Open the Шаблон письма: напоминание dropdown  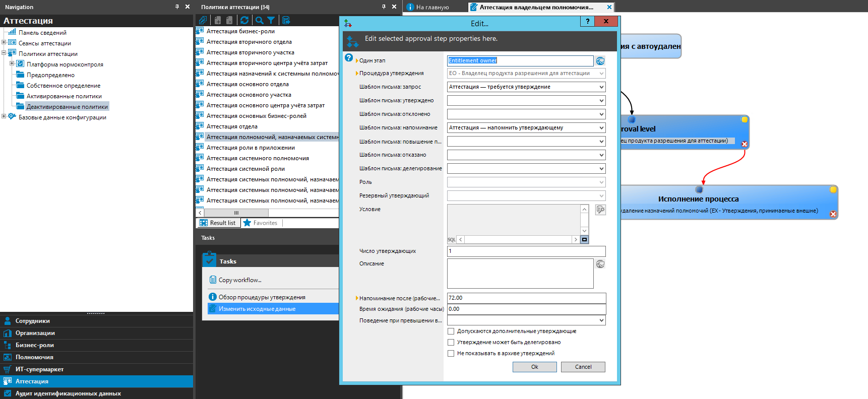[x=601, y=128]
